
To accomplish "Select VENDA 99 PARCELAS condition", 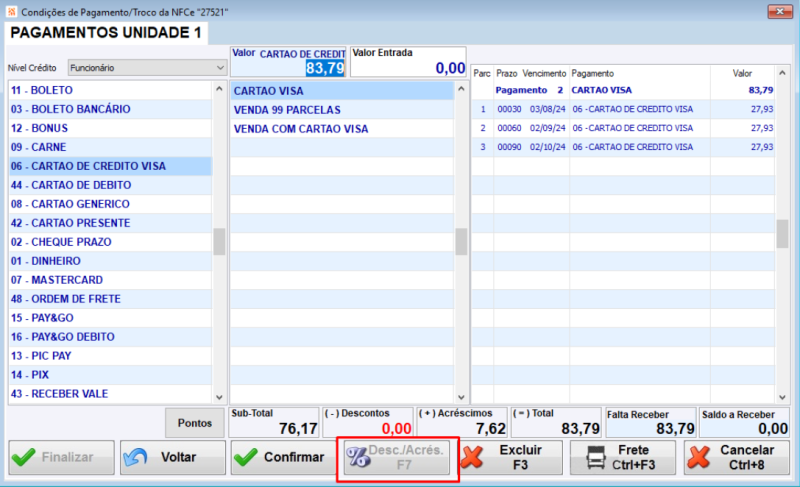I will [342, 110].
